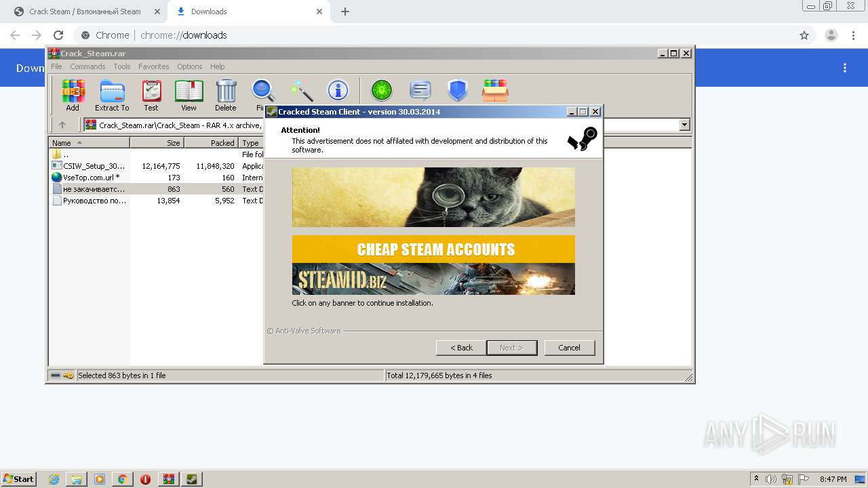Open the Wizard wand icon
Screen dimensions: 868x488
[301, 90]
